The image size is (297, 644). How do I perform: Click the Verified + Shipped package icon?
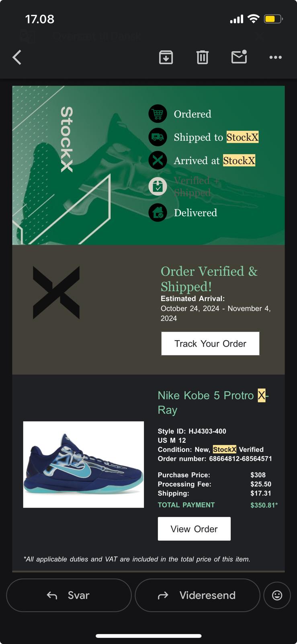pyautogui.click(x=158, y=187)
